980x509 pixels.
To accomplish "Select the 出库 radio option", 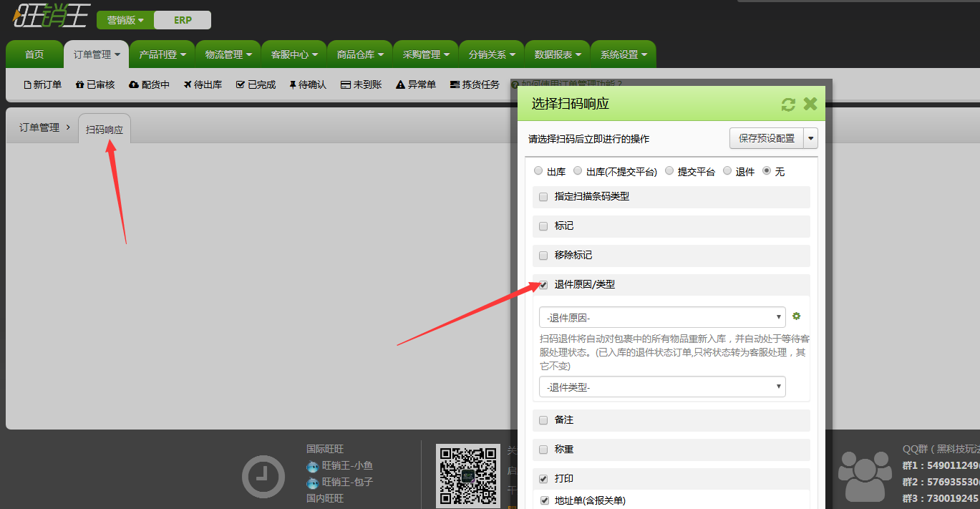I will click(x=538, y=171).
